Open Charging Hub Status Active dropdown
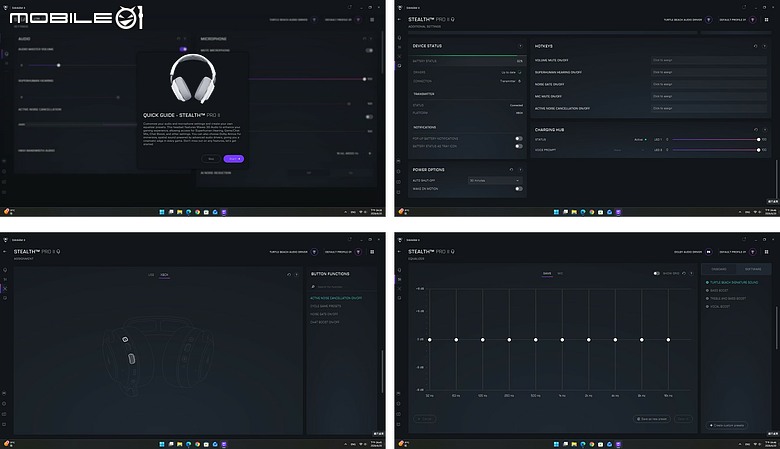This screenshot has width=780, height=449. tap(641, 140)
